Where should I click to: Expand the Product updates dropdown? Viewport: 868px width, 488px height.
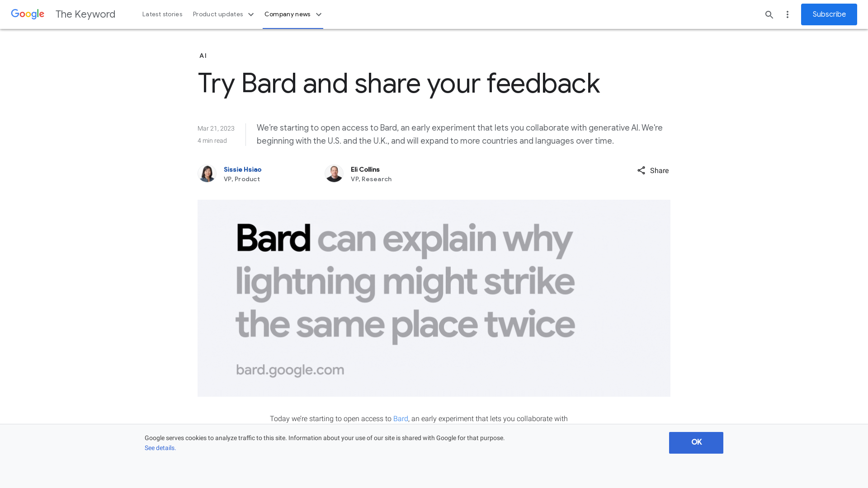point(223,14)
